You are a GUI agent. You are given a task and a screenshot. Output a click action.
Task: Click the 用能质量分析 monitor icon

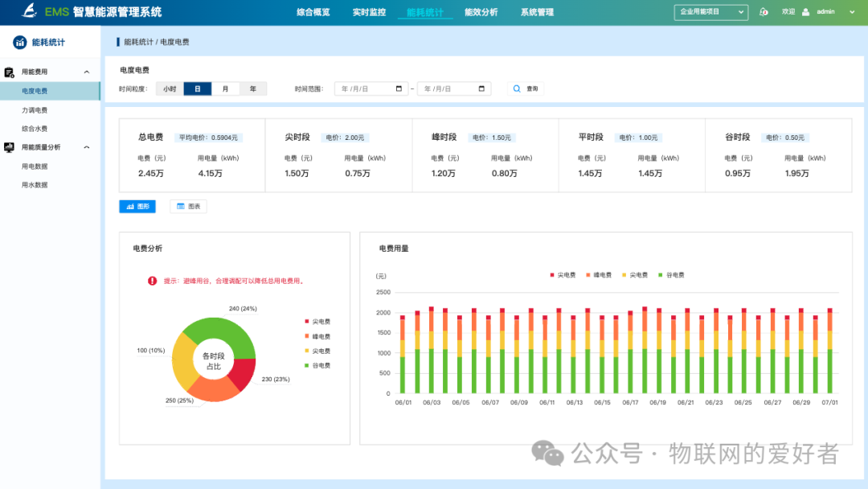pos(9,147)
